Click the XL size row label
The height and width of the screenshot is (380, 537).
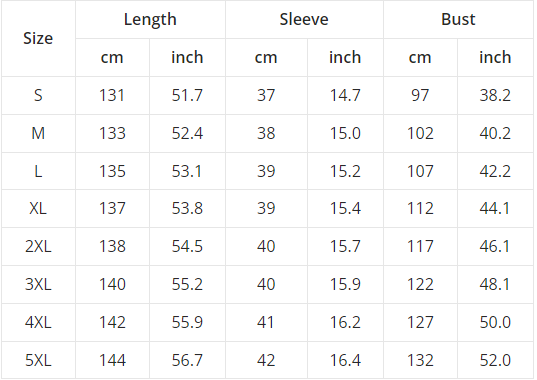tap(38, 208)
